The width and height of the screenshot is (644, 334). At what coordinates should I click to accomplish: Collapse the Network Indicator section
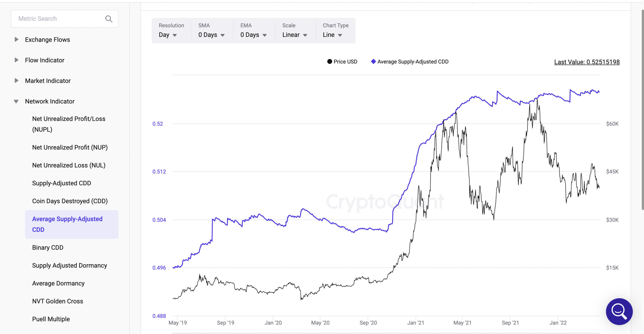16,101
